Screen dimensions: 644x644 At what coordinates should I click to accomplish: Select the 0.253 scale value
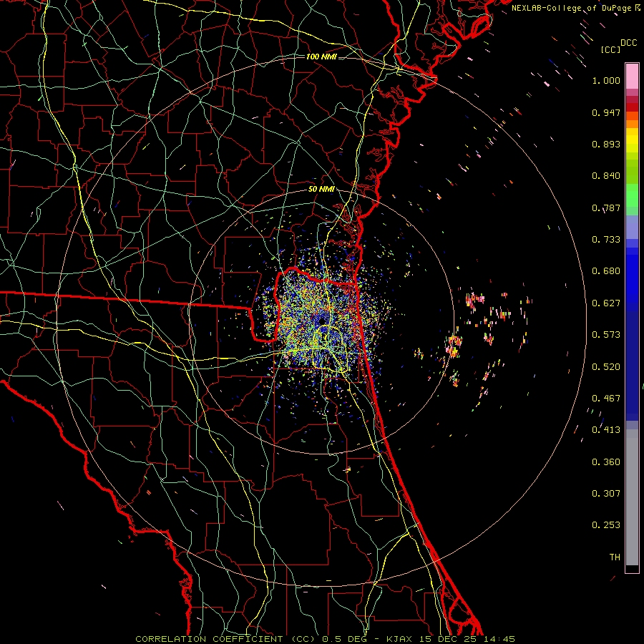point(606,525)
